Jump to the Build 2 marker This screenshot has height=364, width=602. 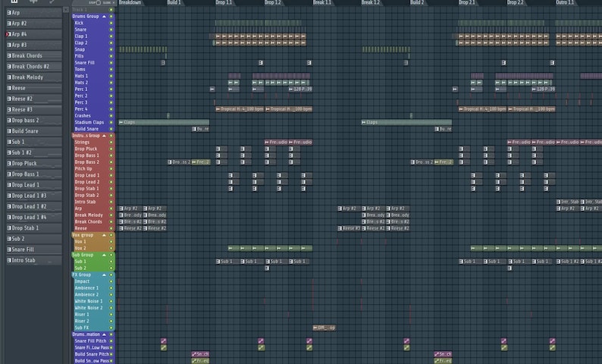(417, 3)
